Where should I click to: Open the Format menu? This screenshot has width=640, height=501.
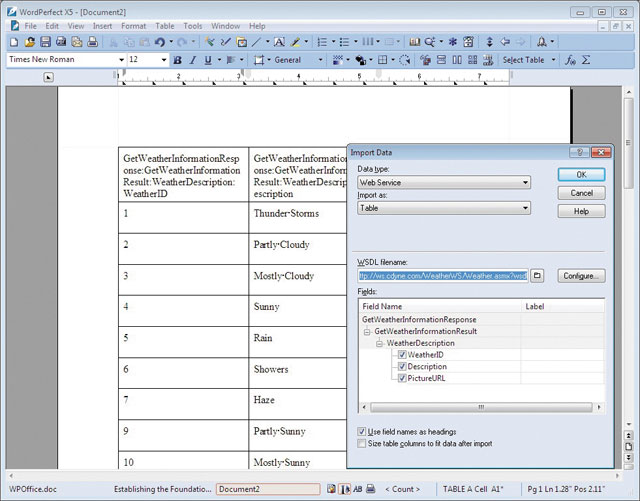(133, 26)
